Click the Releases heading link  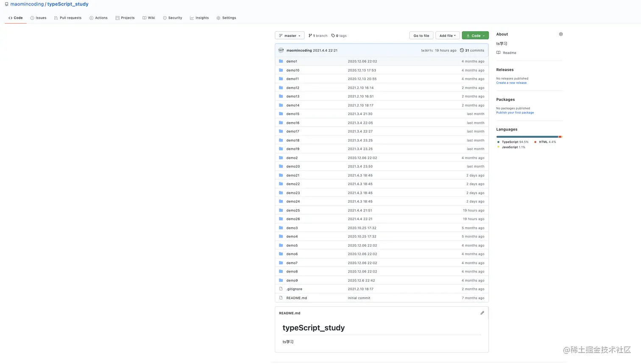coord(505,70)
